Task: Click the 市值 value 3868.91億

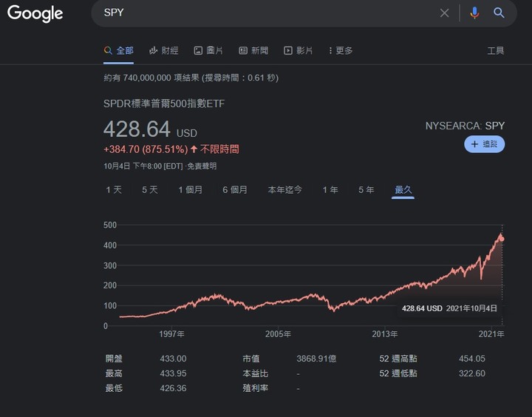Action: coord(316,359)
